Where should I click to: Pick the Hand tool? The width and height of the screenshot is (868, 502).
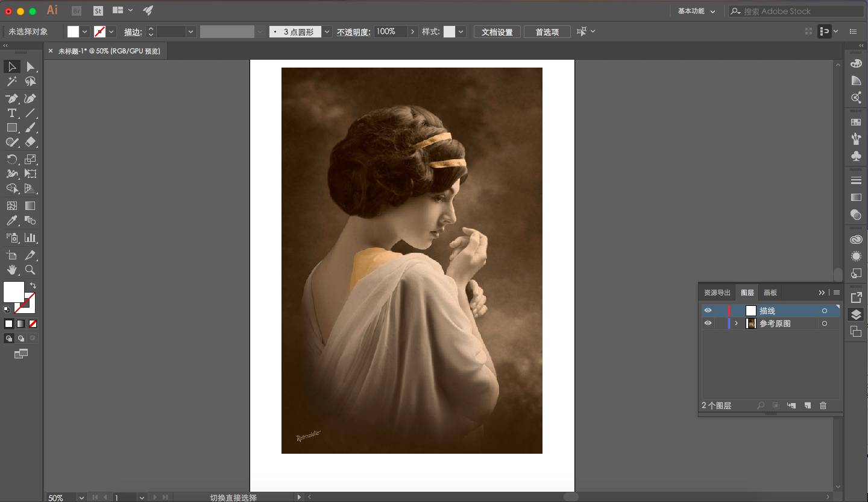coord(11,270)
